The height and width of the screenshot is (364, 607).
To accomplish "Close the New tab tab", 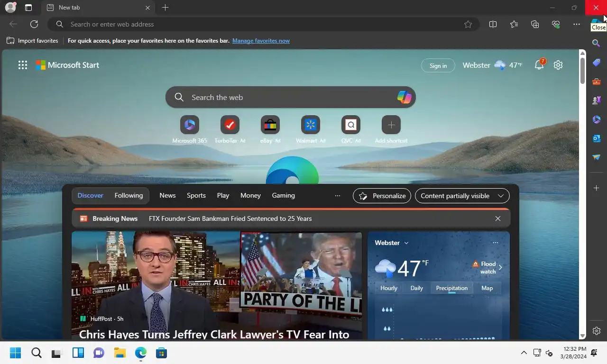I will click(x=147, y=8).
